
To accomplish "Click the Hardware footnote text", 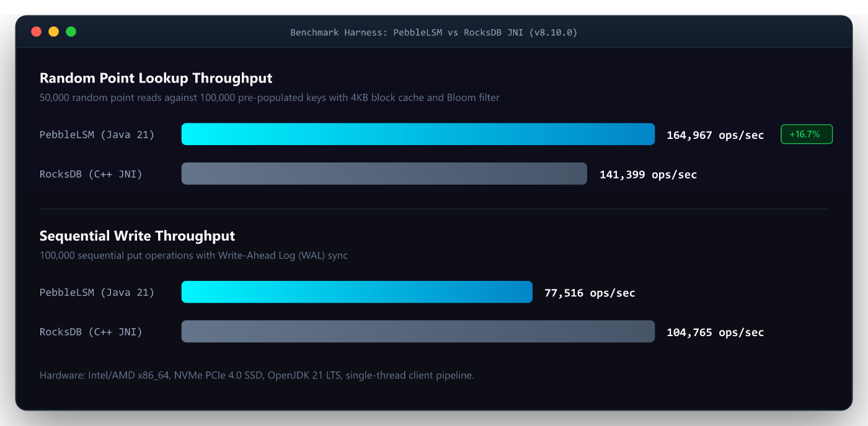I will point(257,375).
